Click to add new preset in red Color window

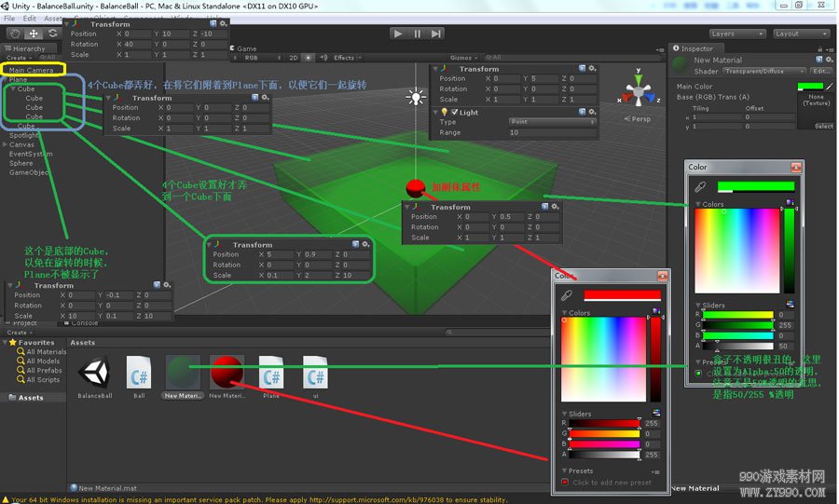(612, 482)
